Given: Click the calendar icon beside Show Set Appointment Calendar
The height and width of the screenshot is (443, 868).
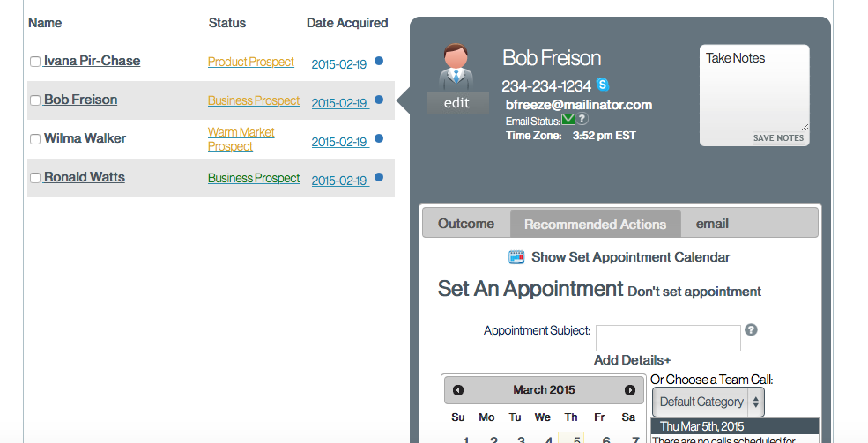Looking at the screenshot, I should click(516, 257).
